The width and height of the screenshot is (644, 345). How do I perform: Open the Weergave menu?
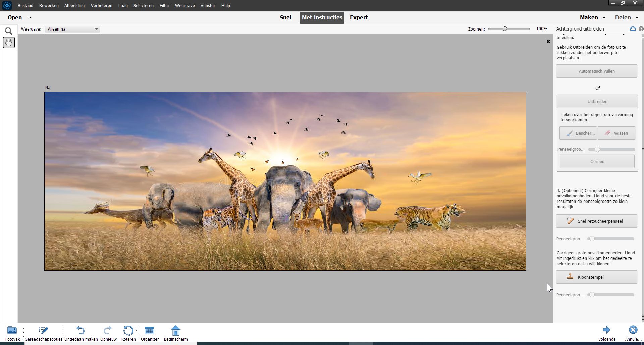point(185,6)
